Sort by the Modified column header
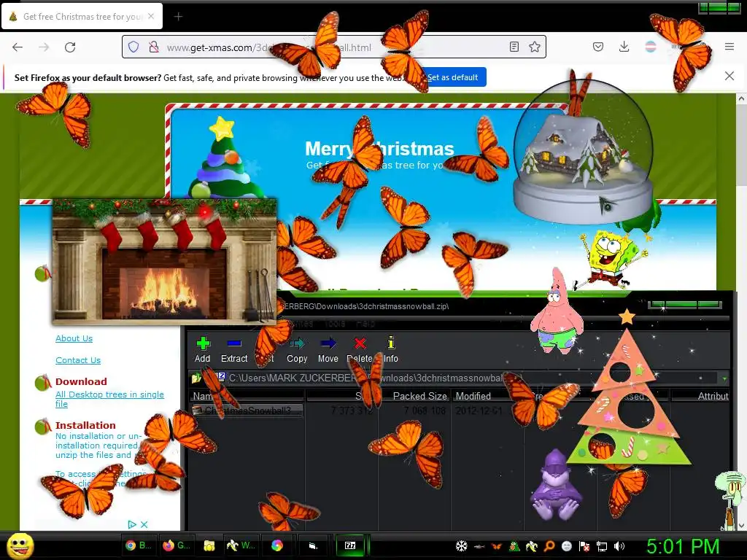The height and width of the screenshot is (560, 747). pos(487,396)
